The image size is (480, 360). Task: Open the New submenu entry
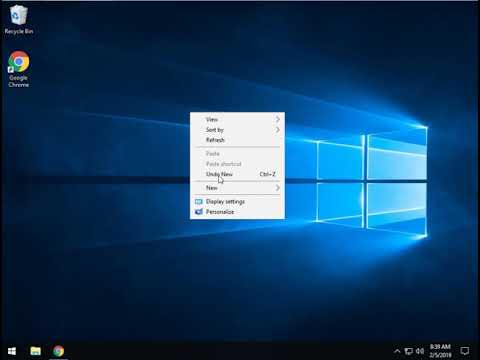pos(237,188)
